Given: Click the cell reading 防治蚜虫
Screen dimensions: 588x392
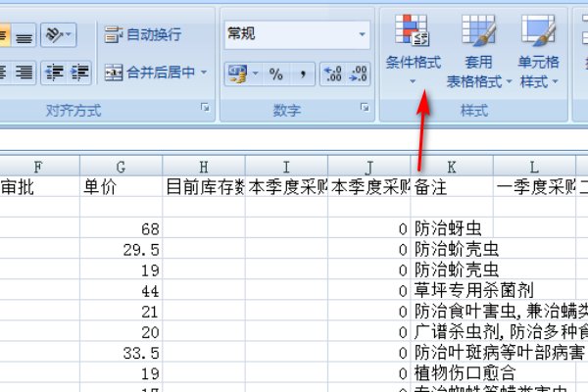Looking at the screenshot, I should click(x=452, y=228).
